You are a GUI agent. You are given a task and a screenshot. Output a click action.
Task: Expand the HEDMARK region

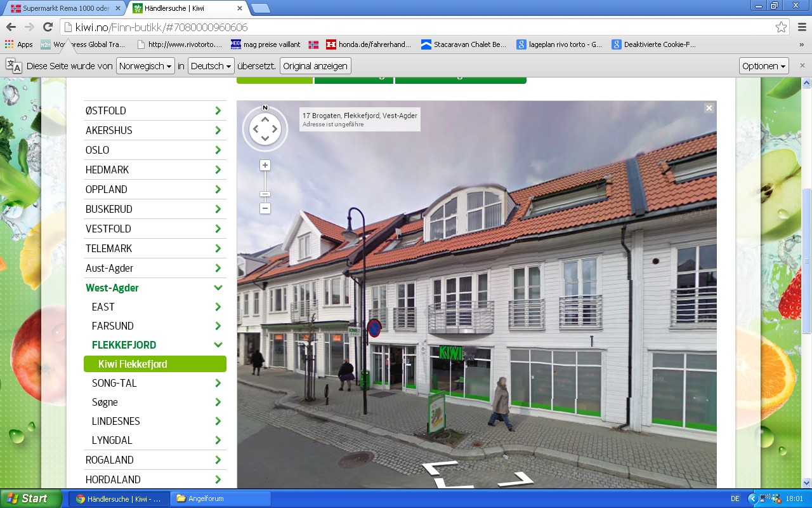(x=155, y=170)
